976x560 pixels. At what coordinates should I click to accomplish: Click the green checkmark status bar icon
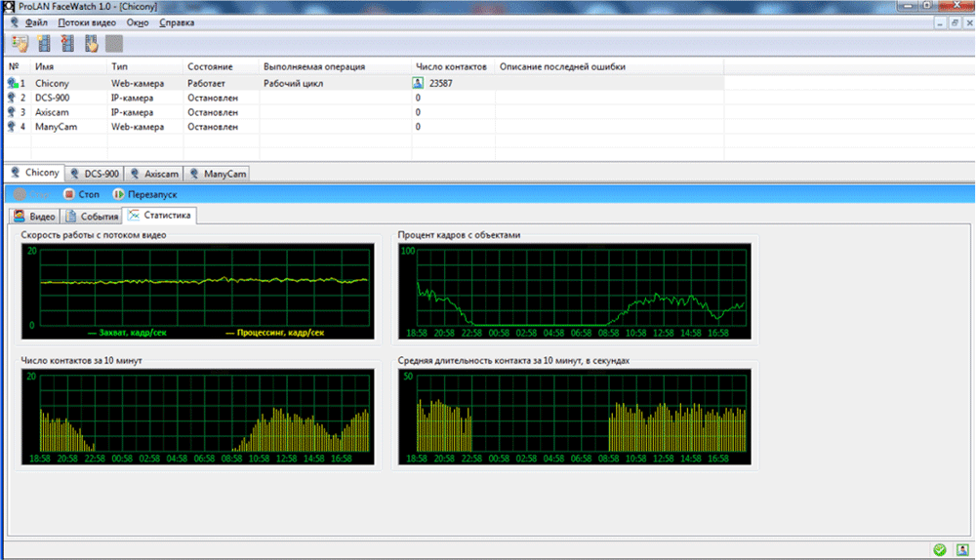[939, 550]
